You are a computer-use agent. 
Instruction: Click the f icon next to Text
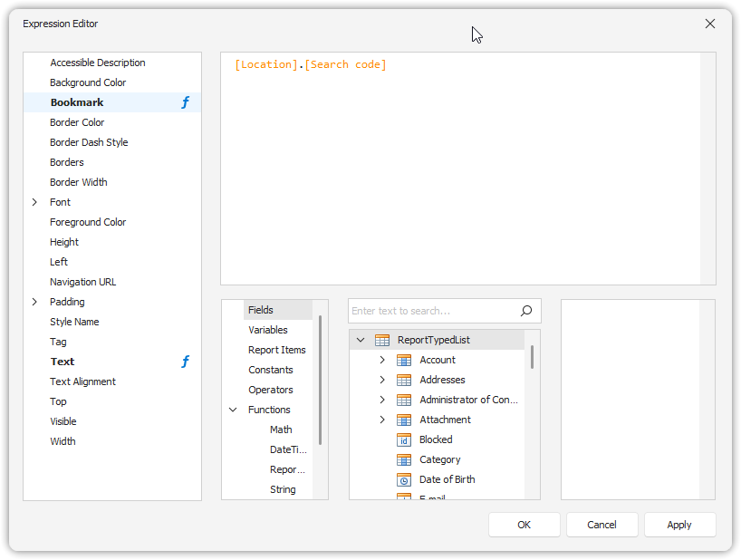185,362
